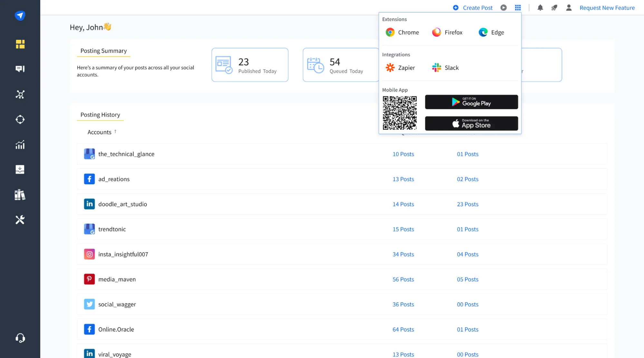Click the analytics chart sidebar icon

pos(20,145)
